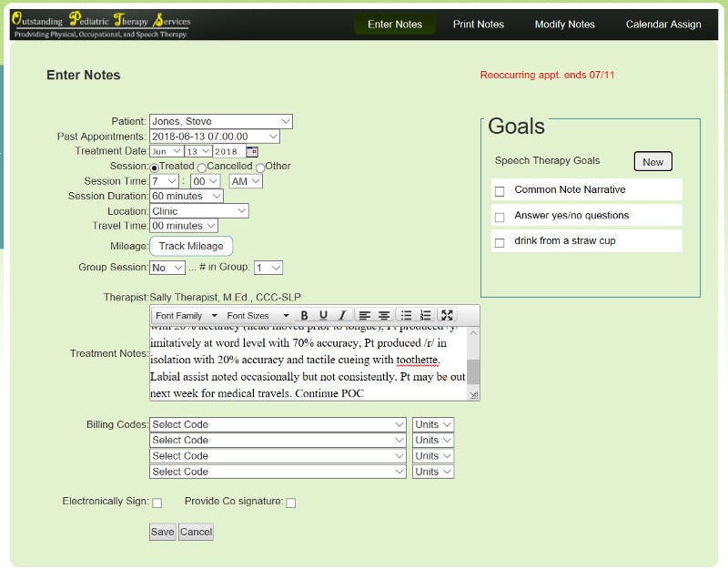This screenshot has width=728, height=569.
Task: Open the treatment month dropdown Jun
Action: [167, 151]
